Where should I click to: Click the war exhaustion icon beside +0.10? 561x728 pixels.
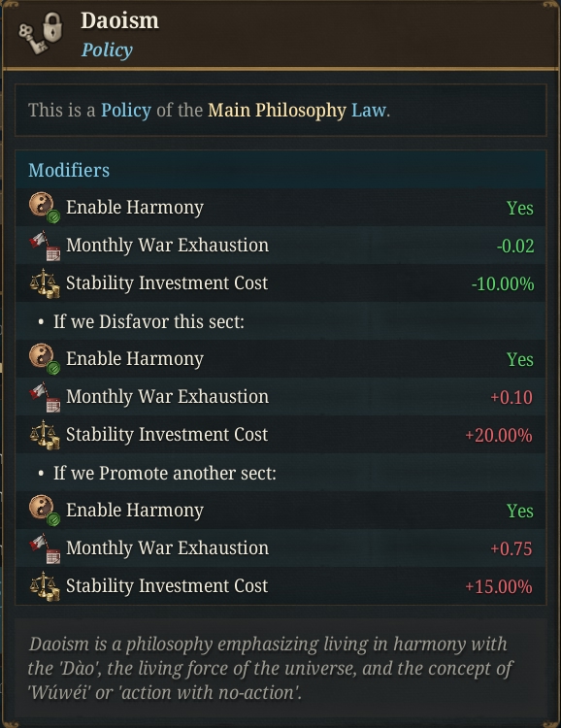point(45,396)
